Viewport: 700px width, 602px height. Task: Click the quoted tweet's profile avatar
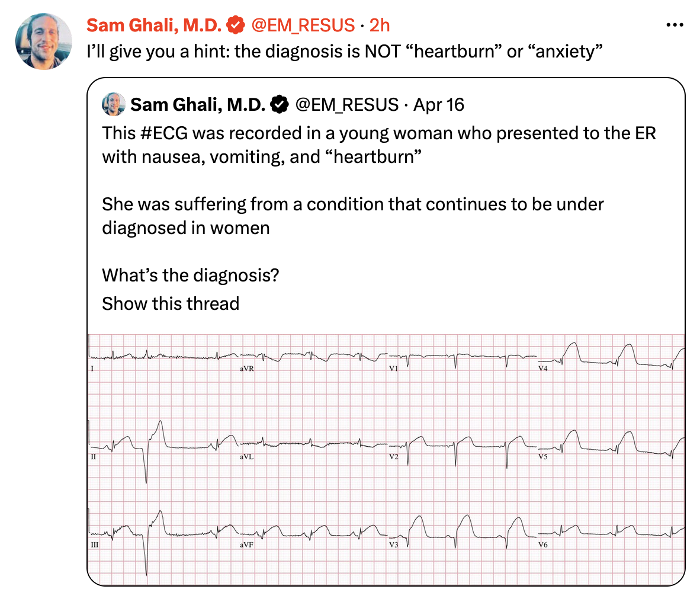pos(114,105)
